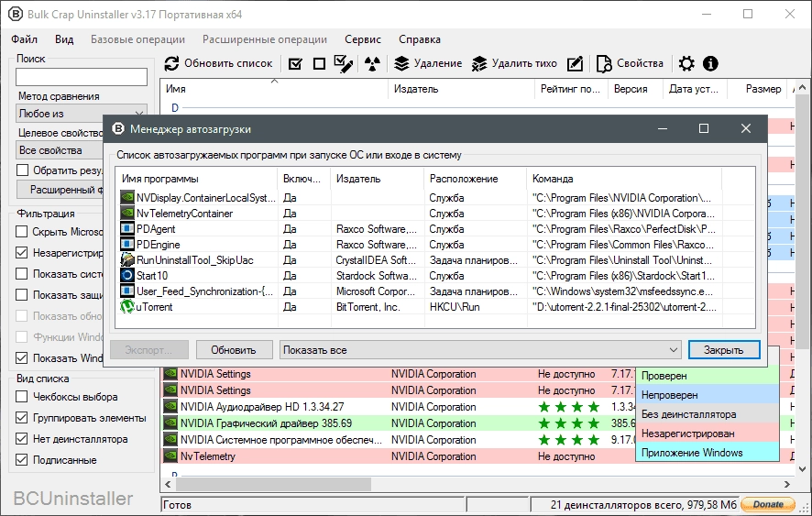
Task: Uncheck Нет деинсталлятора checkbox
Action: click(x=22, y=439)
